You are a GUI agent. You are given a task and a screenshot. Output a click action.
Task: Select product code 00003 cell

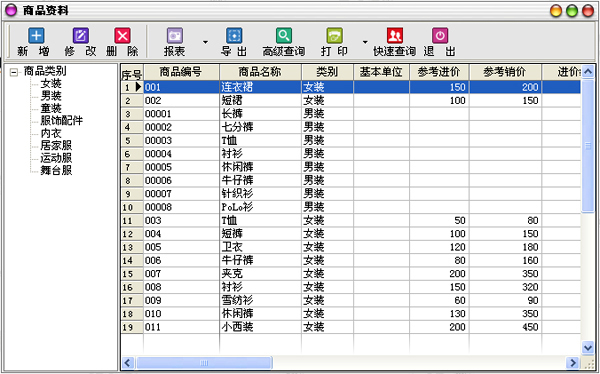(181, 140)
